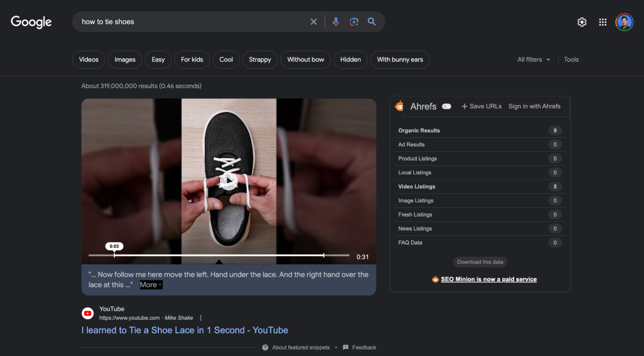Expand the More transcript text
This screenshot has width=644, height=356.
(151, 285)
